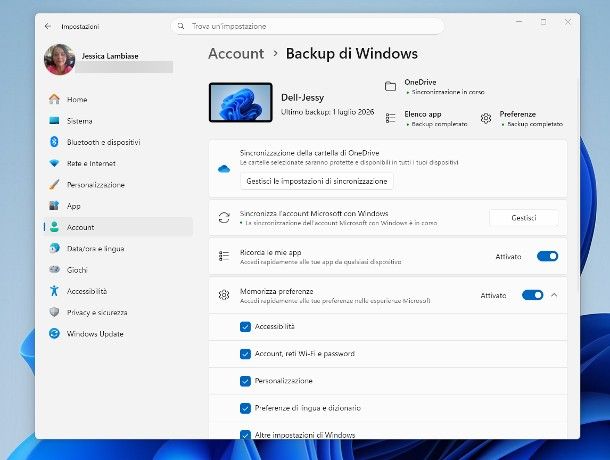Viewport: 610px width, 460px height.
Task: Click 'Sincronizzazione in corso' OneDrive status
Action: [x=448, y=92]
